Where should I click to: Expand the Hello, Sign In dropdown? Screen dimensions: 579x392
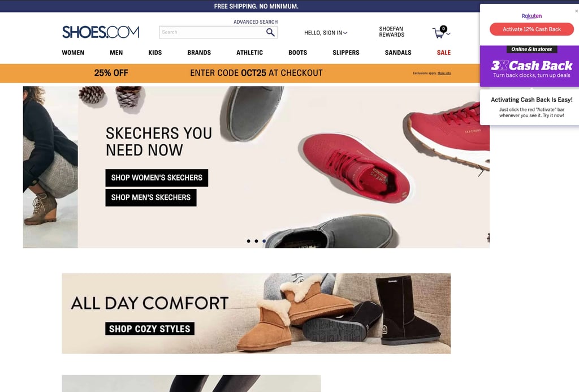point(326,33)
